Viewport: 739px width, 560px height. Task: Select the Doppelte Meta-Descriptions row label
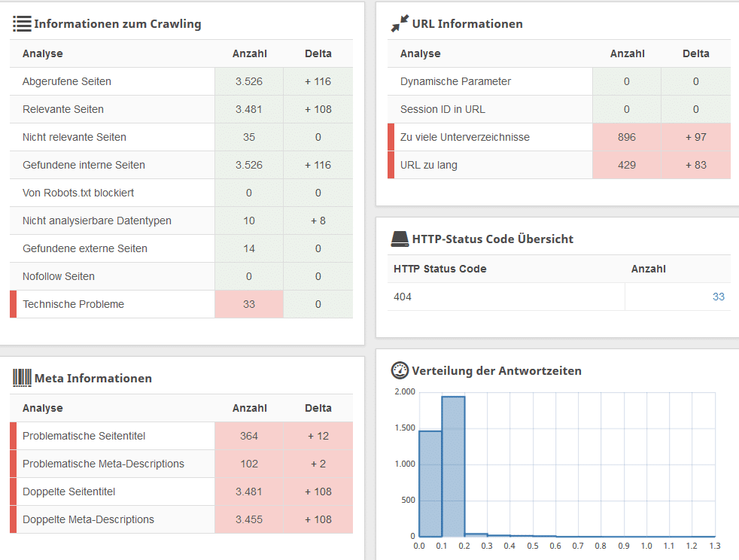coord(88,519)
